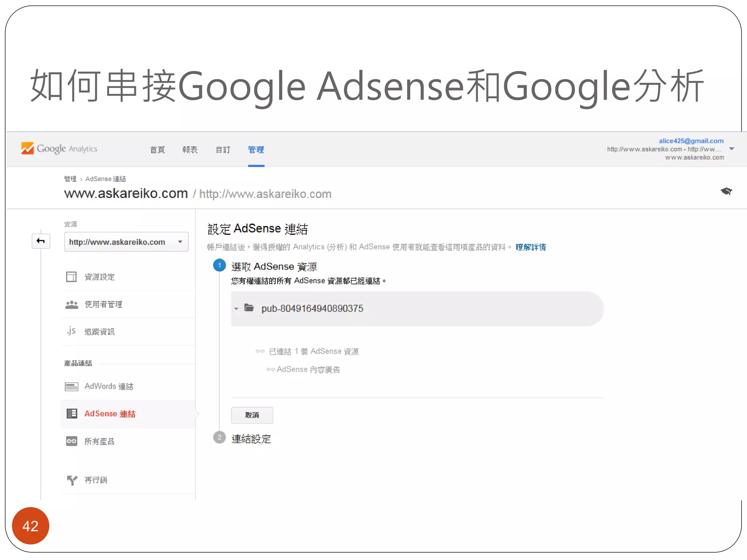Click step 1 選取 AdSense 資源 heading
Image resolution: width=747 pixels, height=560 pixels.
point(274,267)
